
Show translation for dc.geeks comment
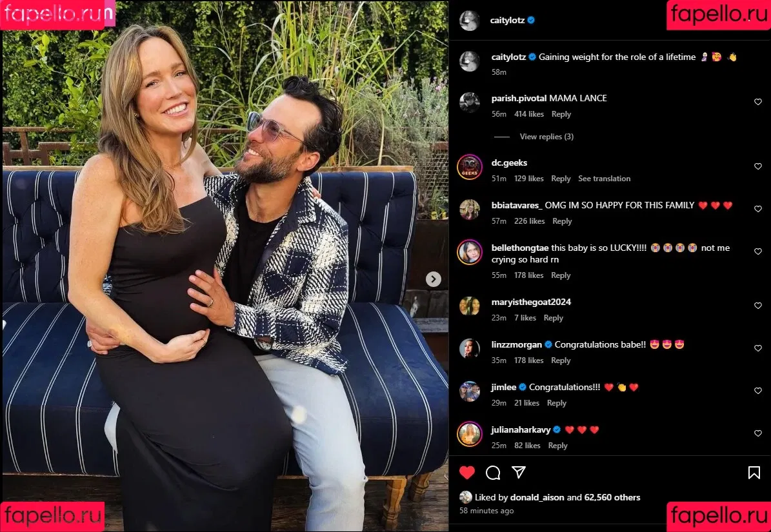coord(604,179)
